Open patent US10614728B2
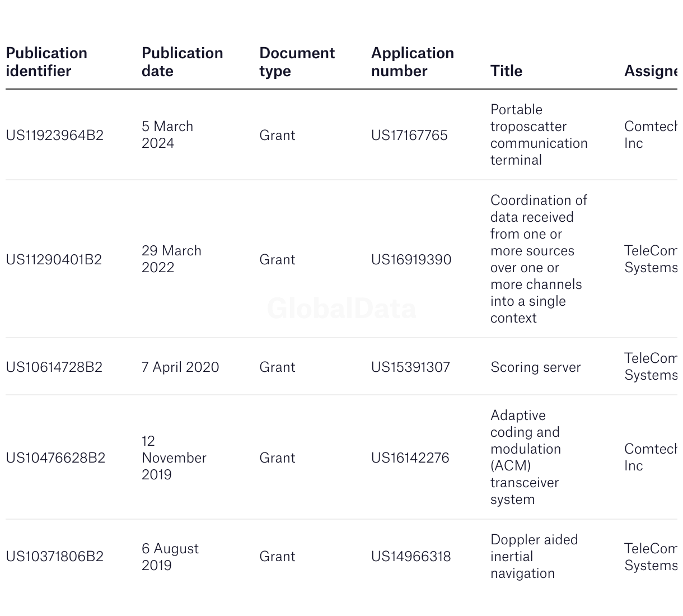Image resolution: width=683 pixels, height=616 pixels. point(54,367)
